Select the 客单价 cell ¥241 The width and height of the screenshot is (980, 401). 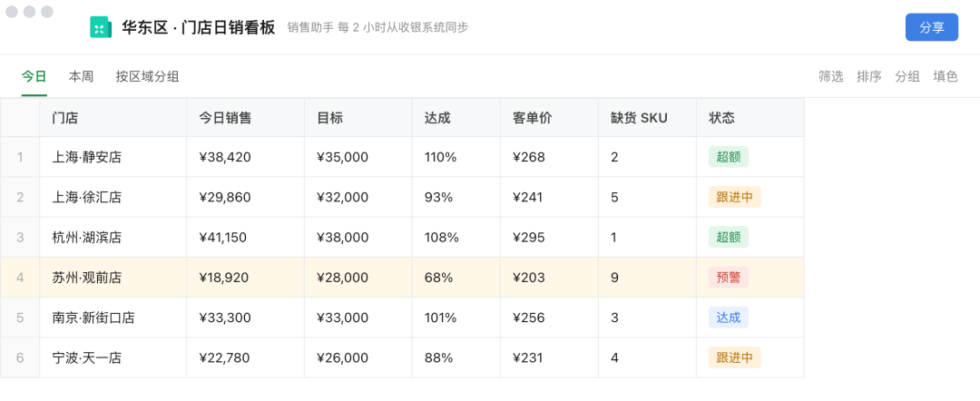549,198
